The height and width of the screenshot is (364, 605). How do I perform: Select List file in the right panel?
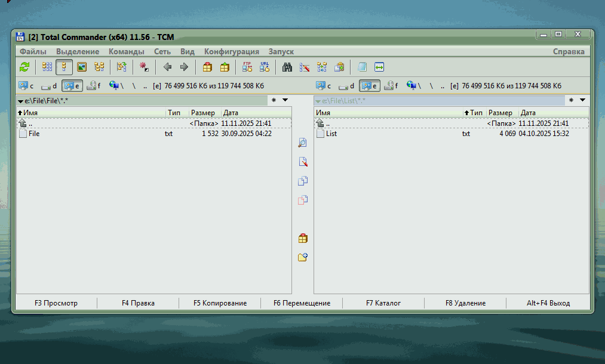click(331, 134)
